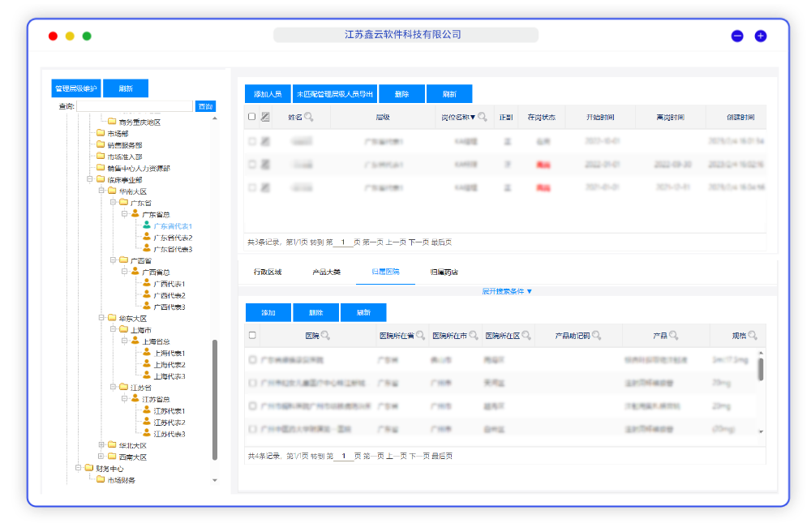This screenshot has width=811, height=532.
Task: Click the search icon beside 医院 column
Action: click(x=325, y=336)
